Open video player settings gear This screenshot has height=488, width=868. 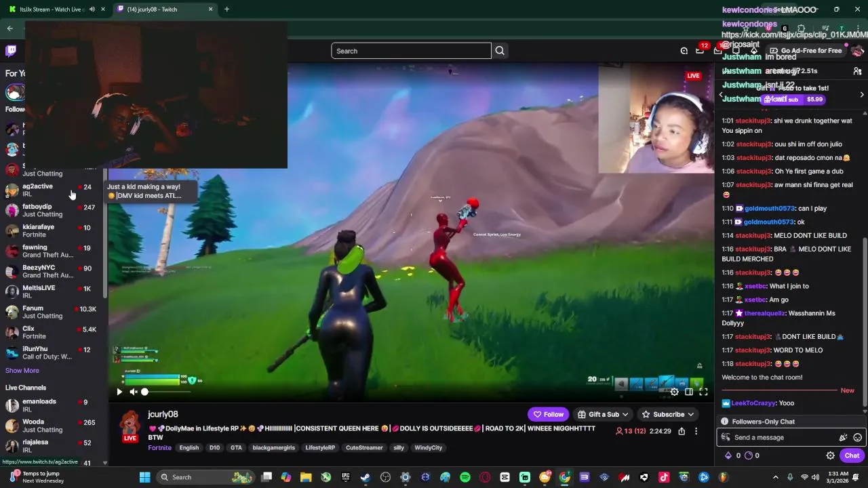coord(674,392)
